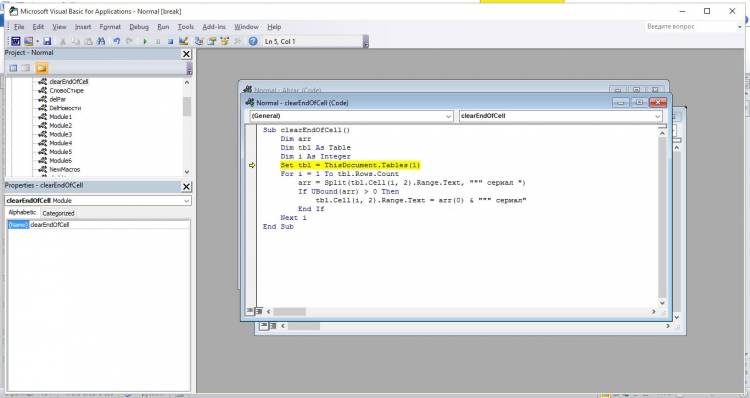
Task: Open clearEndOfCell Module object dropdown in Properties
Action: [x=187, y=201]
